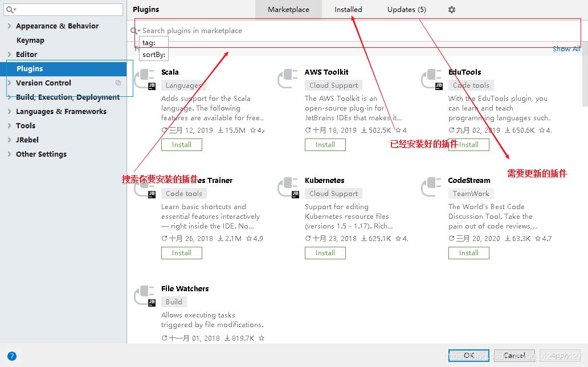Expand Build, Execution, Deployment node
The height and width of the screenshot is (367, 588).
[x=9, y=97]
